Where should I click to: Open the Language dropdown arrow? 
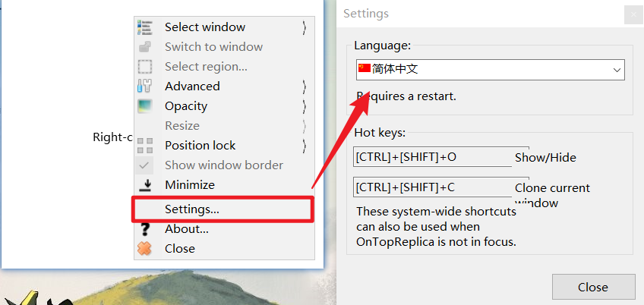point(617,70)
